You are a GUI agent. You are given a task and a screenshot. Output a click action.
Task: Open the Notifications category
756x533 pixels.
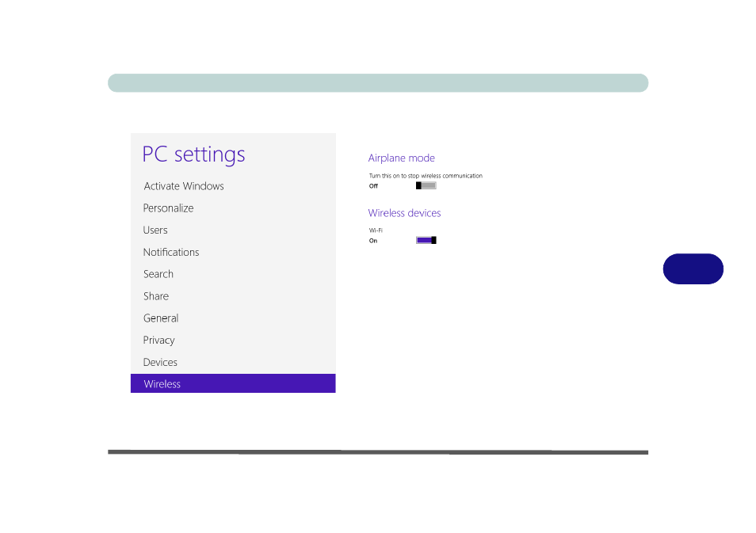pos(171,252)
